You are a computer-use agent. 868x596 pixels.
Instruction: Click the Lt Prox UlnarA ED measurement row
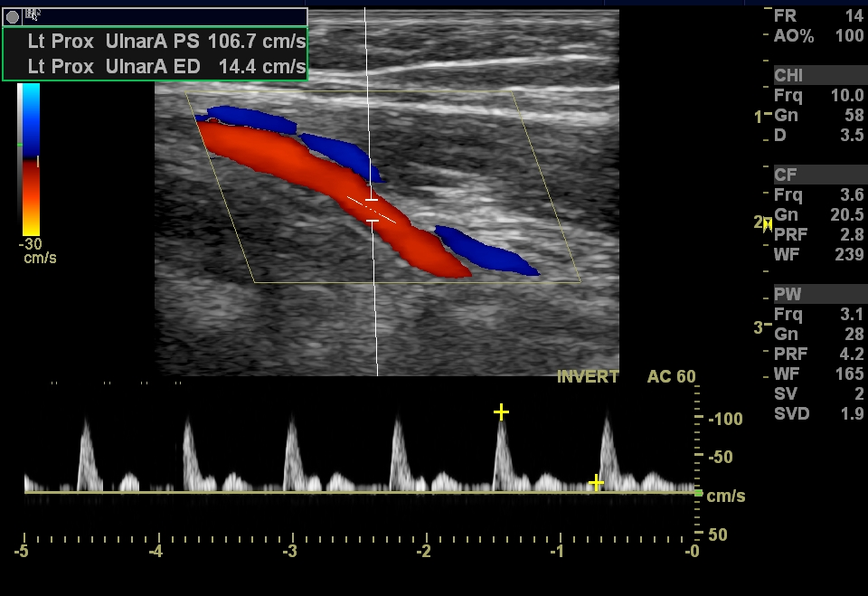pos(166,67)
